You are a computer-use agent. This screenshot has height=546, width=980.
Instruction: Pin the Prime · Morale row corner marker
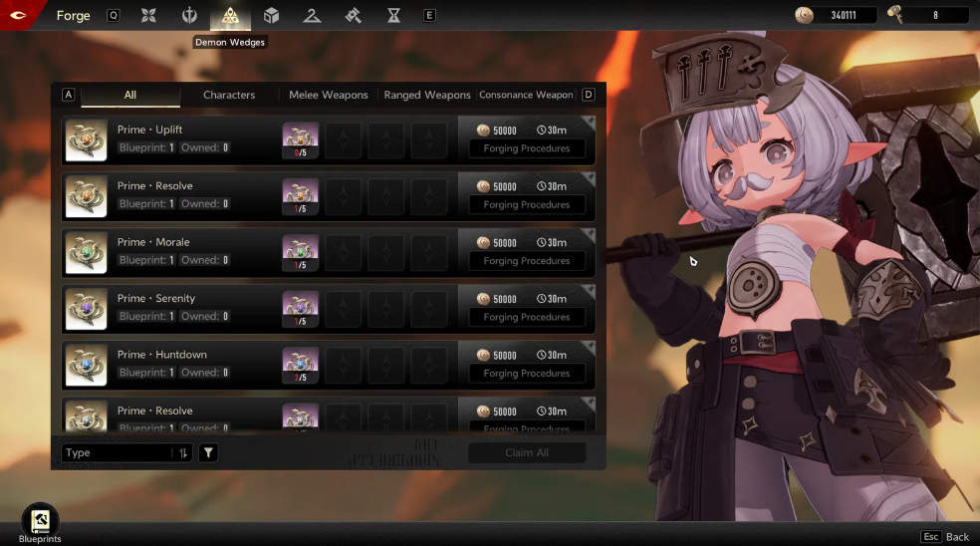(590, 233)
